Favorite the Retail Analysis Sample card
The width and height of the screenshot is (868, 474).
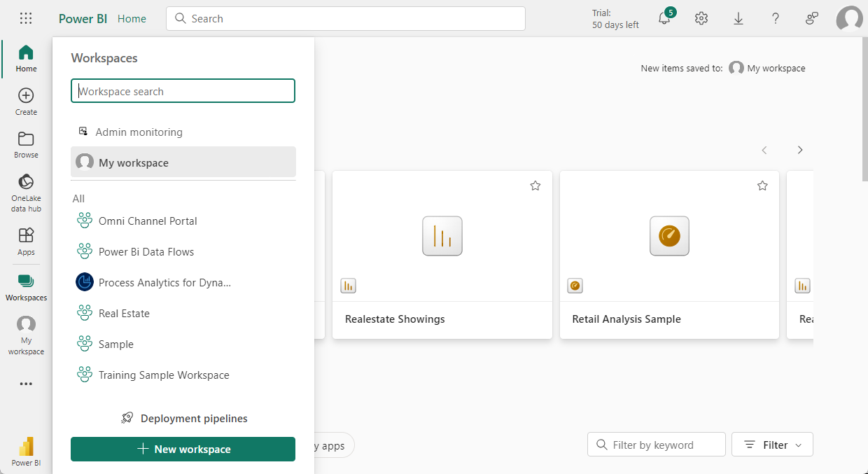(763, 186)
